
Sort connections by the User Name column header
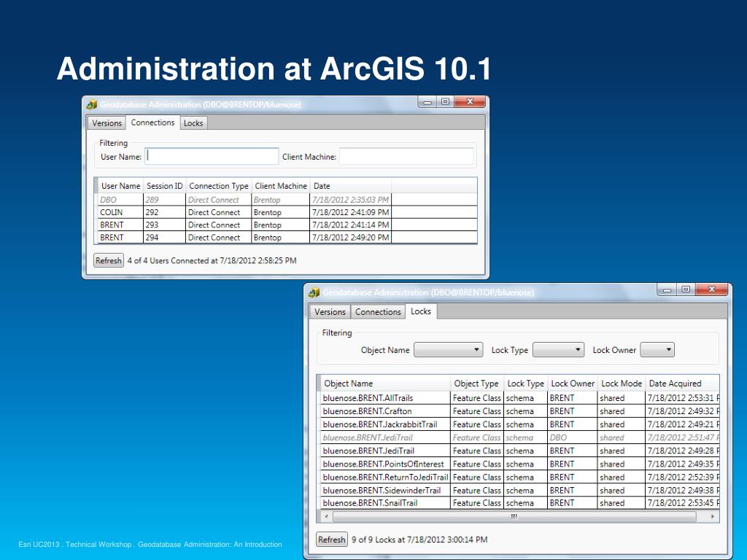pyautogui.click(x=120, y=186)
